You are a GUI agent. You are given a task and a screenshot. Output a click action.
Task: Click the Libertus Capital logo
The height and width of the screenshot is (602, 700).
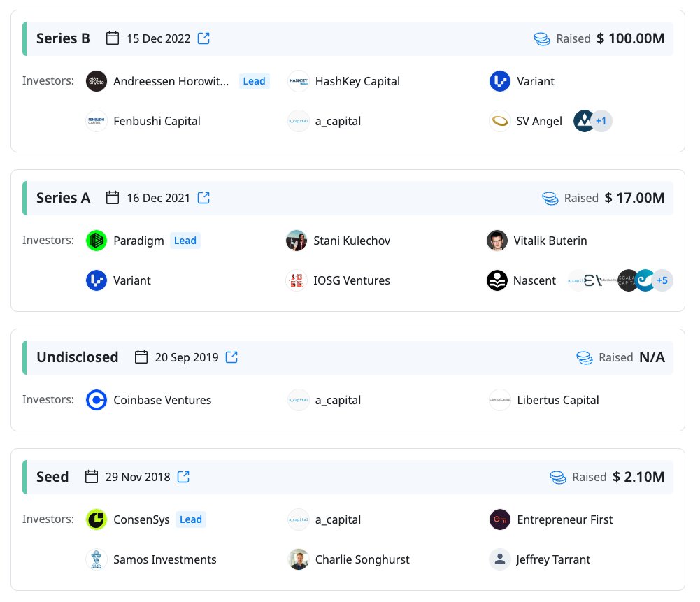(x=500, y=400)
